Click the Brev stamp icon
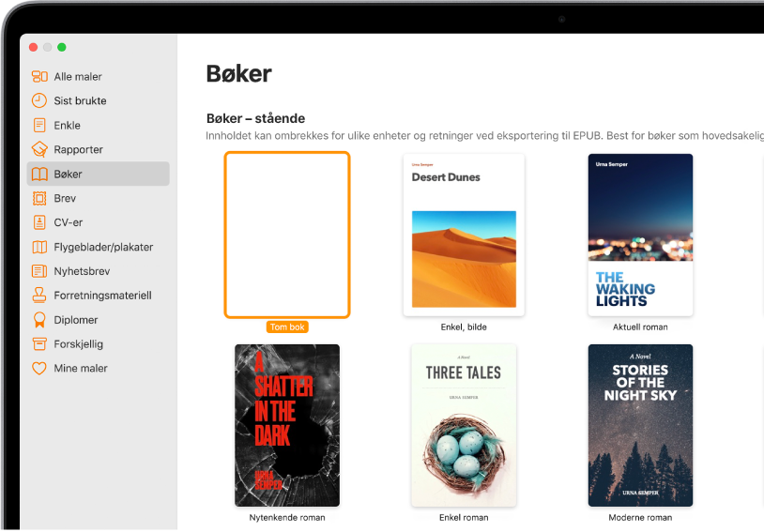 [39, 198]
